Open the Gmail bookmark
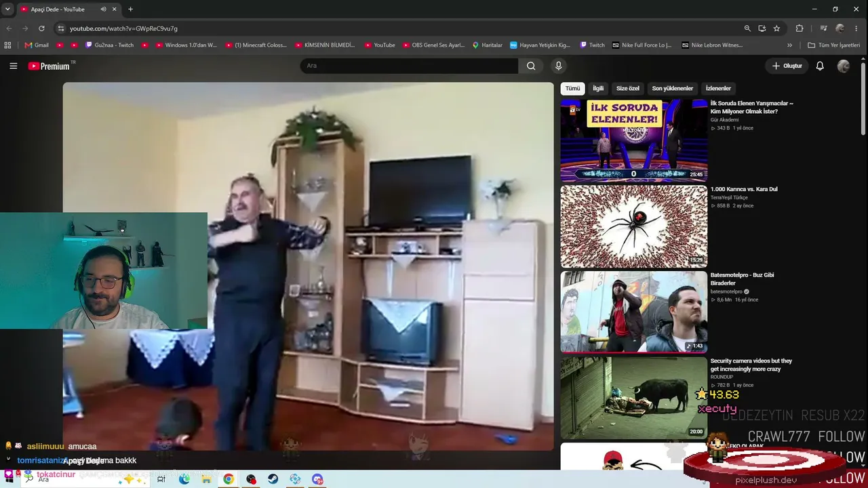 click(37, 45)
